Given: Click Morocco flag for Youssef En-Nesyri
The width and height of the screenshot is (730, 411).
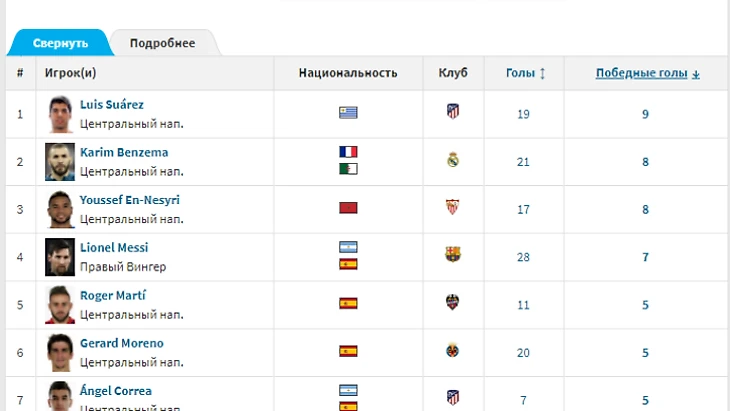Looking at the screenshot, I should [348, 208].
